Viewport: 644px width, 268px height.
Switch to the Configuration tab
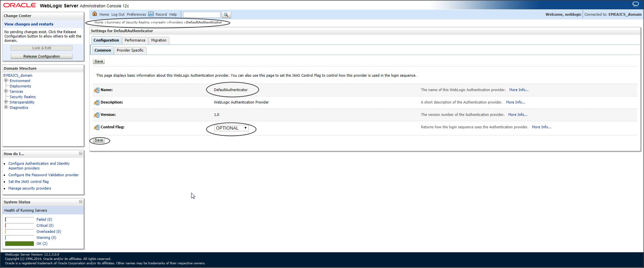pos(106,41)
